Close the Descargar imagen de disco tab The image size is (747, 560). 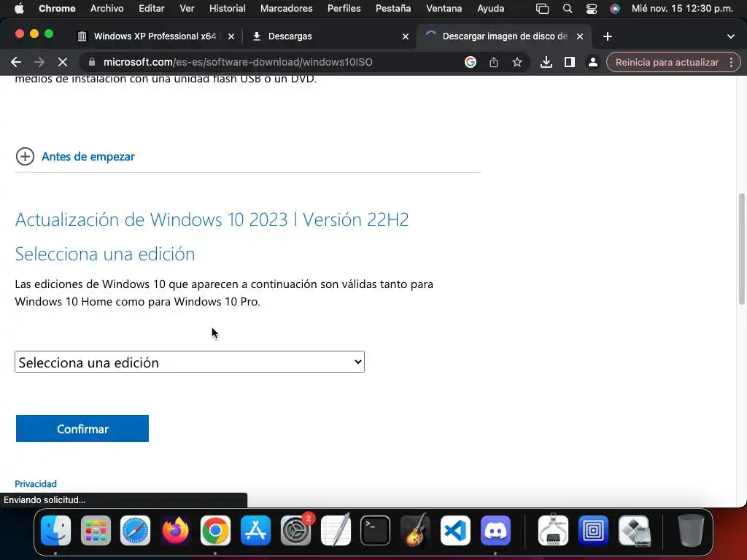[580, 36]
